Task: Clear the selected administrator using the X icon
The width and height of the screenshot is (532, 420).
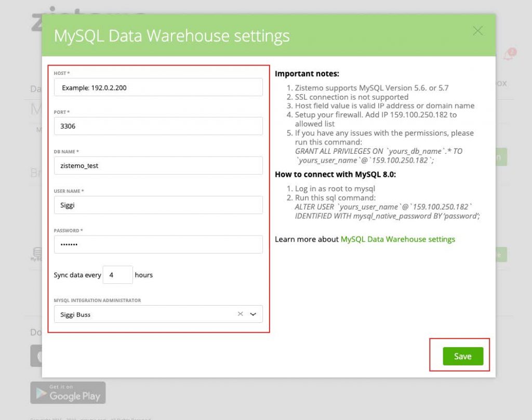Action: click(x=240, y=314)
